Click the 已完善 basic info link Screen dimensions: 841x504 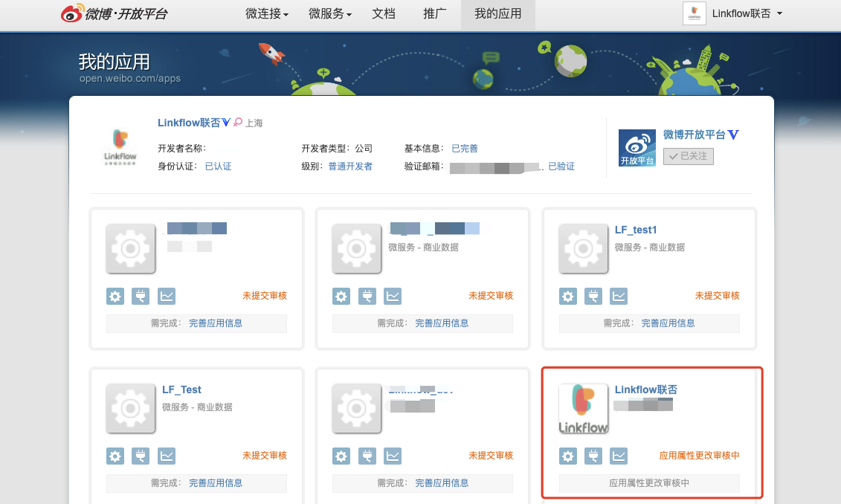(465, 149)
